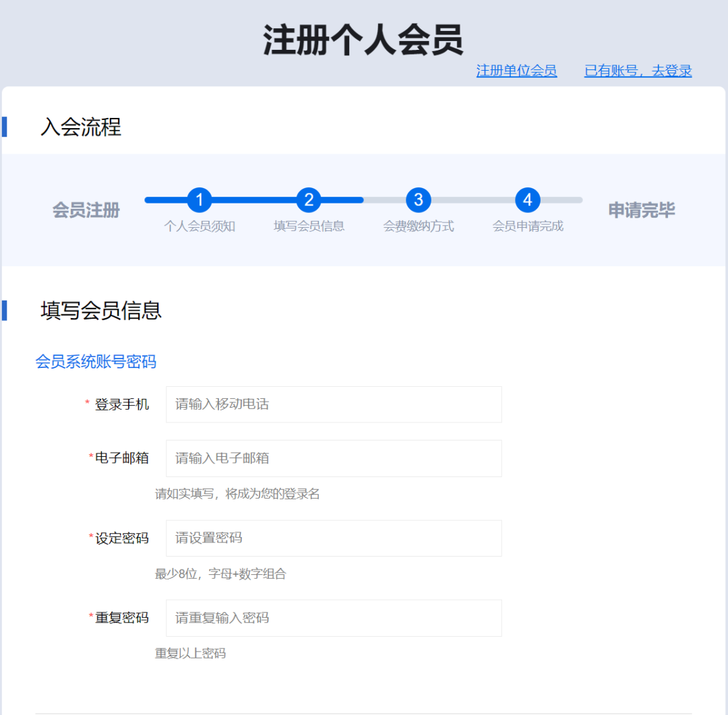Click the 电子邮箱 email input field
The image size is (728, 715).
333,458
